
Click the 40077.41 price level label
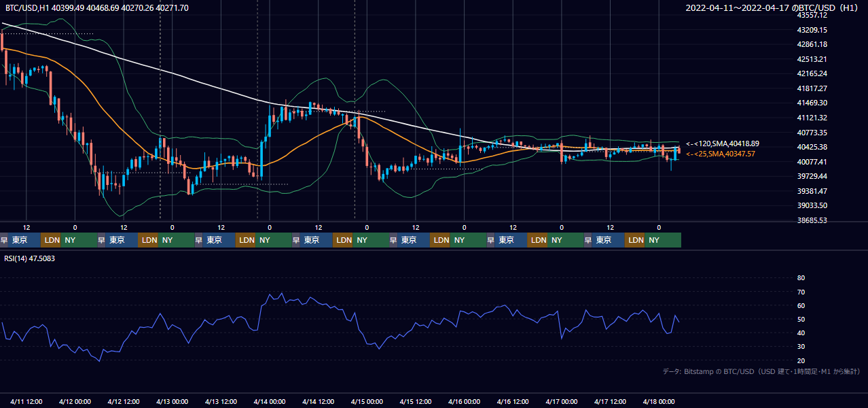(812, 162)
